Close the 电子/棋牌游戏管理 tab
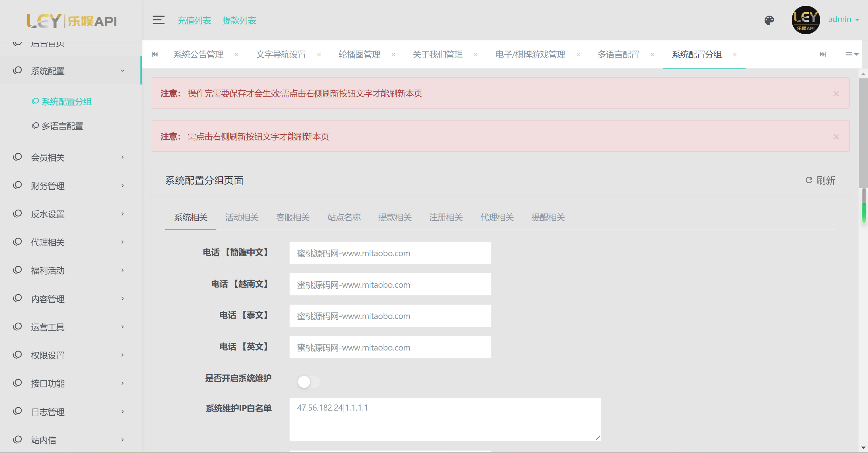 point(578,54)
